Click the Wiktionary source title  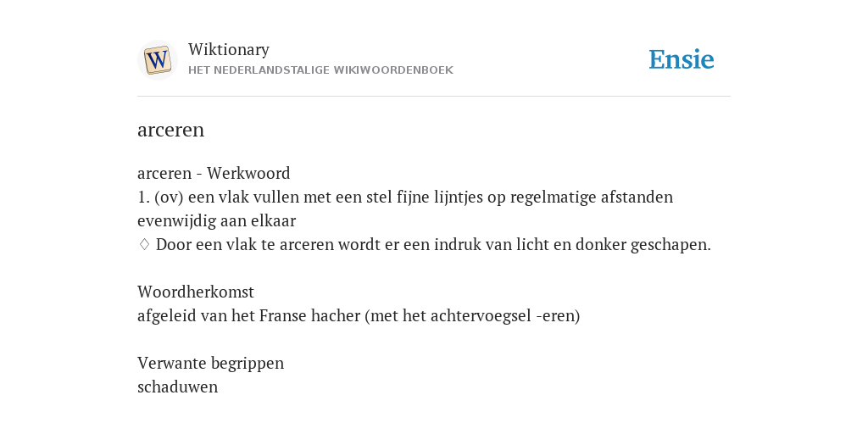point(229,49)
